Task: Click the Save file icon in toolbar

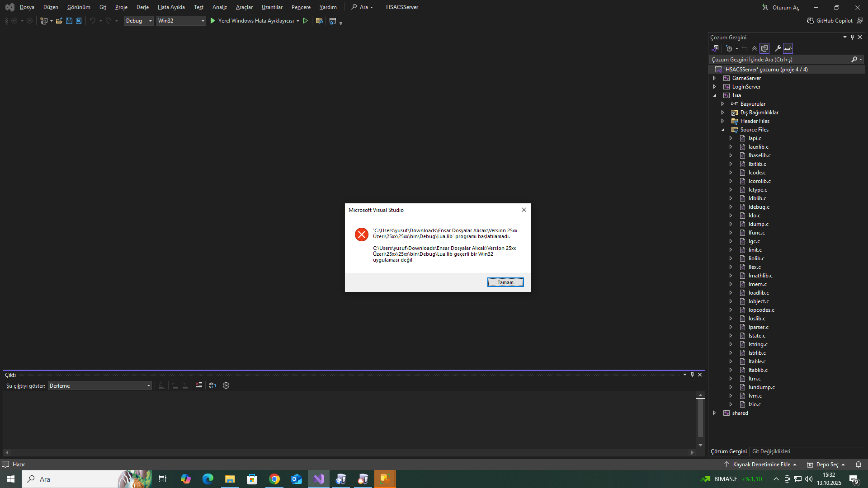Action: [69, 21]
